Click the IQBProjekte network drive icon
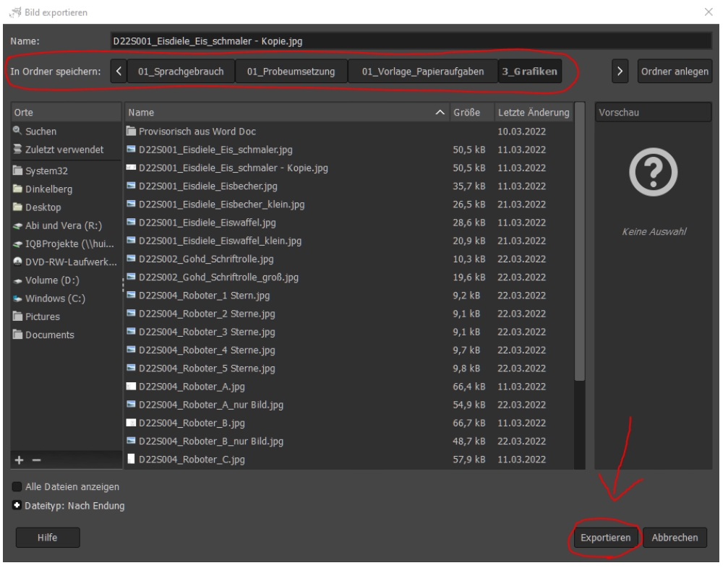Image resolution: width=728 pixels, height=568 pixels. [17, 244]
